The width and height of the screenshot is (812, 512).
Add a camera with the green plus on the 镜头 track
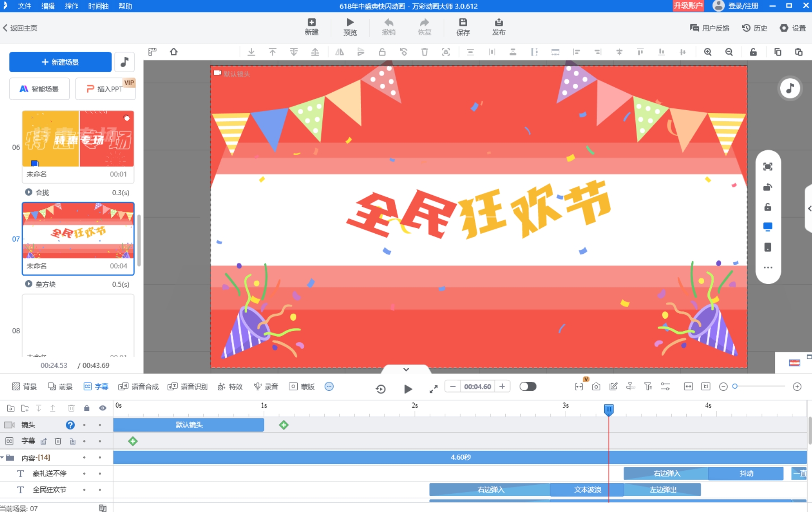pyautogui.click(x=283, y=425)
